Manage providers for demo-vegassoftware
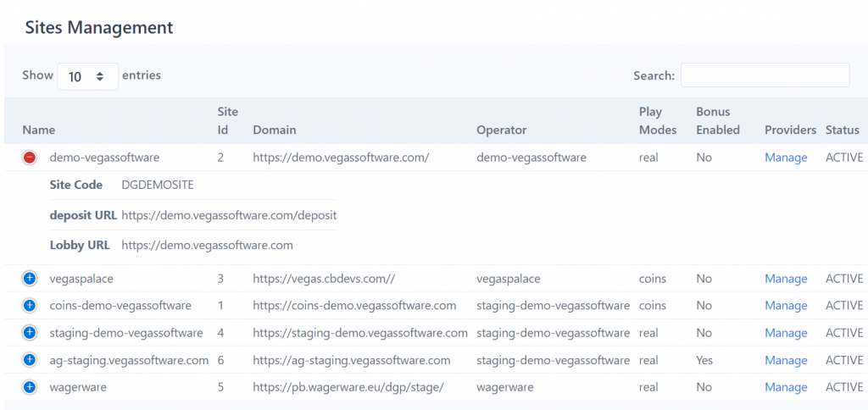This screenshot has width=868, height=410. click(x=786, y=158)
